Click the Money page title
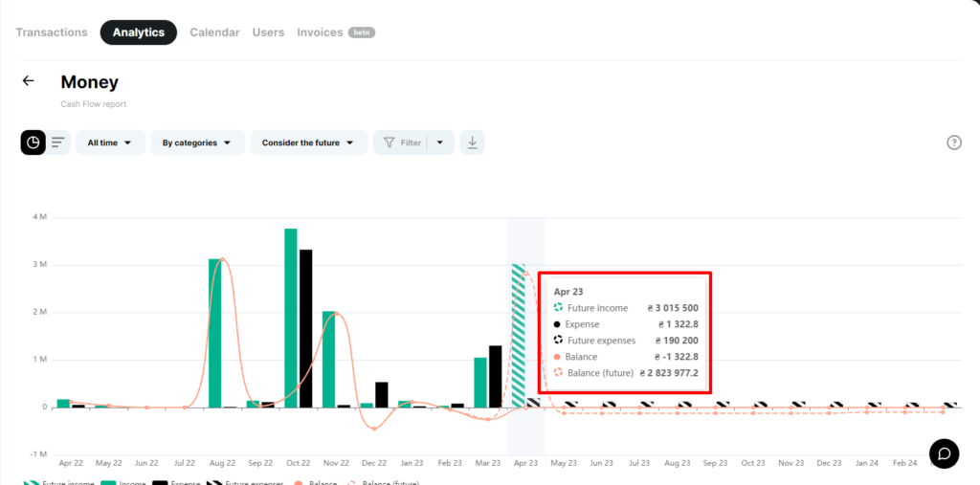Image resolution: width=980 pixels, height=485 pixels. 89,82
